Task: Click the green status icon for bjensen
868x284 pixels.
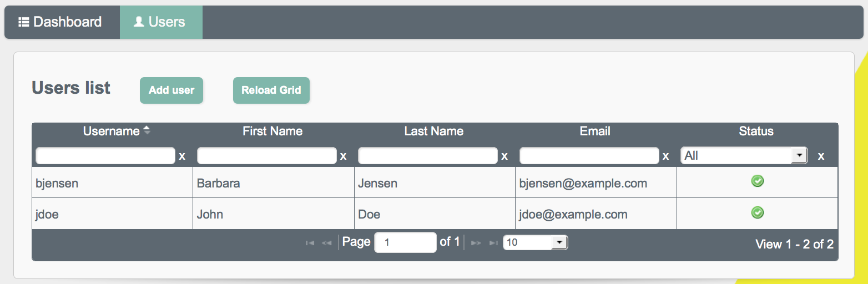Action: click(x=757, y=181)
